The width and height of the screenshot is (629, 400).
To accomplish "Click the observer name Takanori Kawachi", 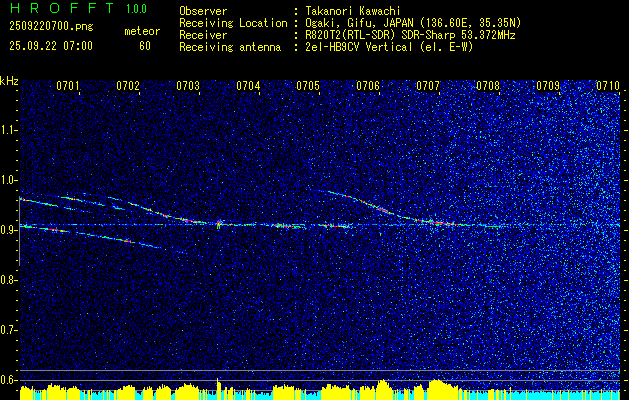I will point(353,11).
